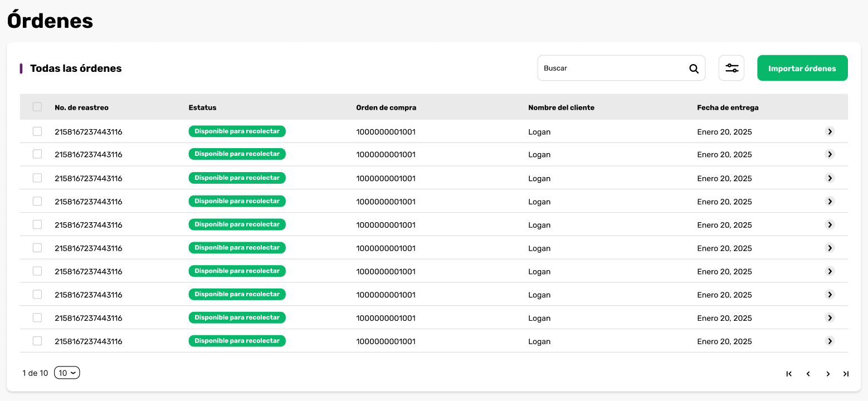Screen dimensions: 868x401
Task: Go to the next page arrow
Action: tap(828, 374)
